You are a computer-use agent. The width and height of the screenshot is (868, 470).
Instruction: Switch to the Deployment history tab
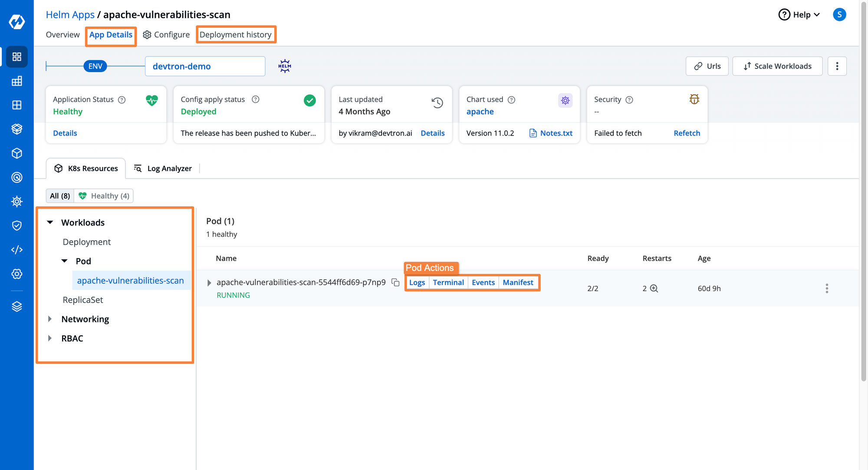point(235,34)
